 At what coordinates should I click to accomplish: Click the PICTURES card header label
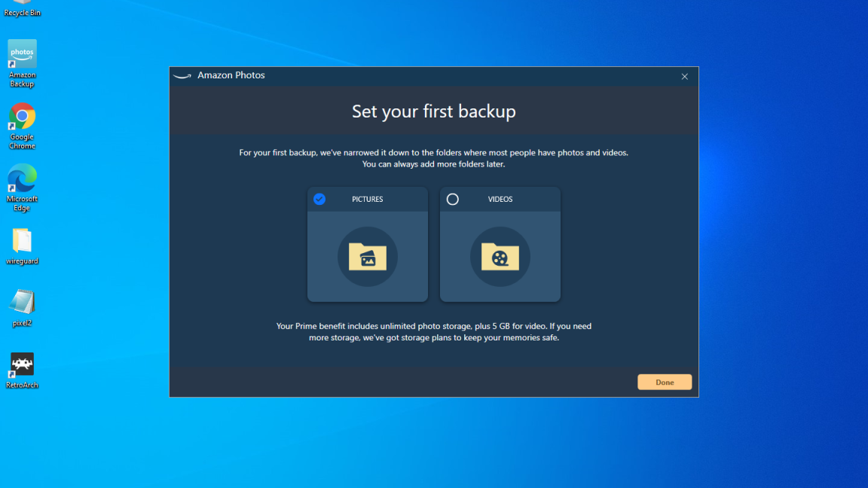[368, 200]
